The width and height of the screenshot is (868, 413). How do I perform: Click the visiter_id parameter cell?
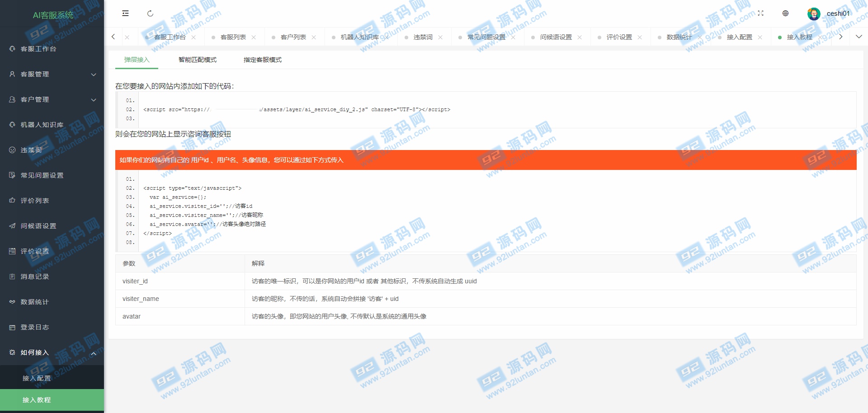pos(180,281)
